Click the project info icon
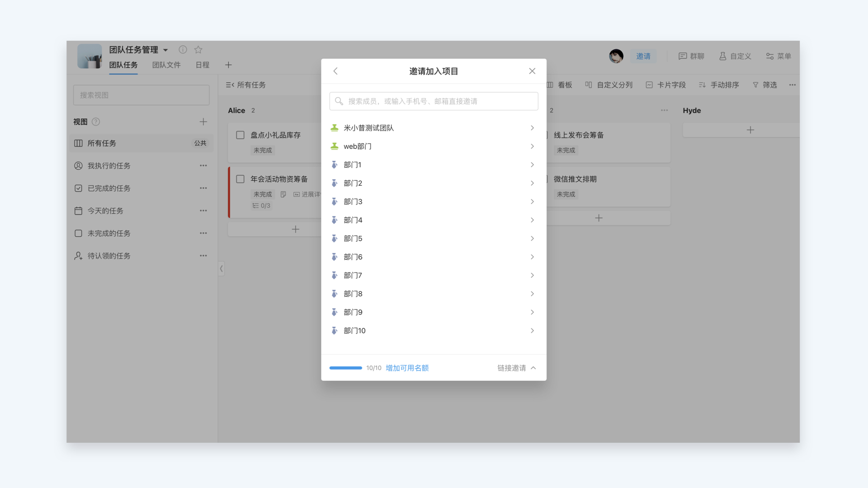The width and height of the screenshot is (868, 488). [183, 50]
